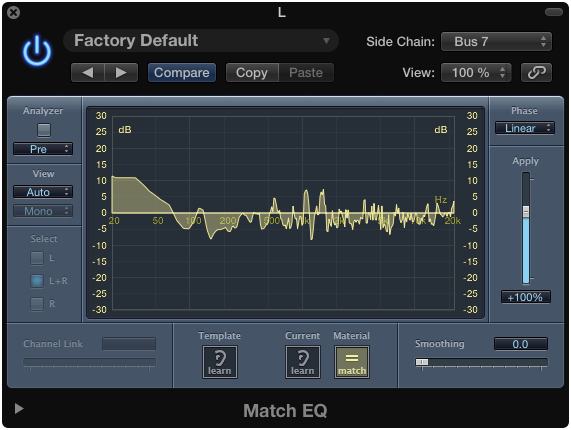
Task: Click the Material match button
Action: coord(351,362)
